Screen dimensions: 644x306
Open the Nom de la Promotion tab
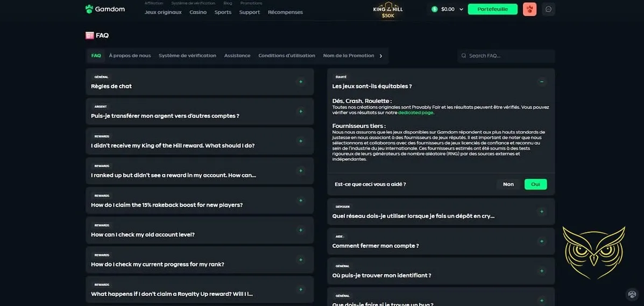349,55
